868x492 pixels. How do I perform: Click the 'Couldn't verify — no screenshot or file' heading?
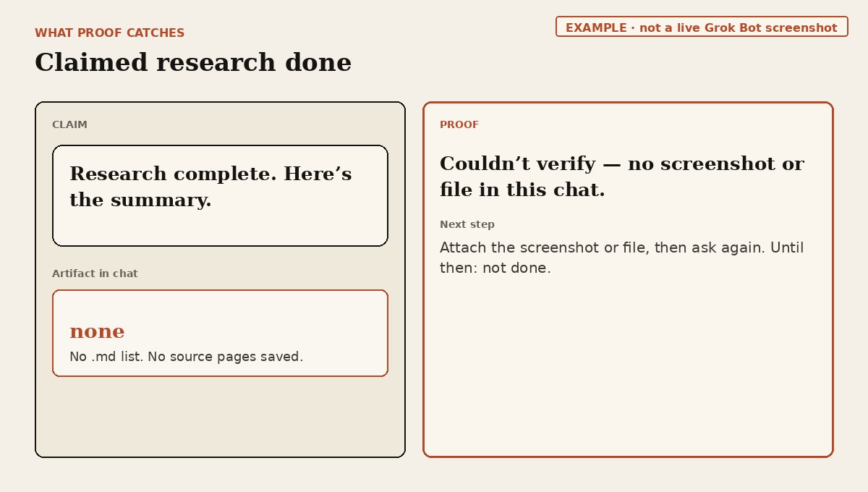(x=621, y=177)
